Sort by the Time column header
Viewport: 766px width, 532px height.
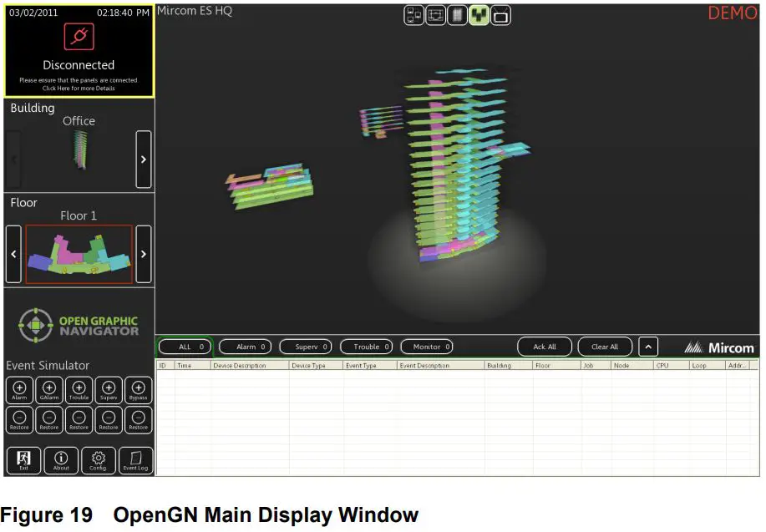[x=192, y=366]
